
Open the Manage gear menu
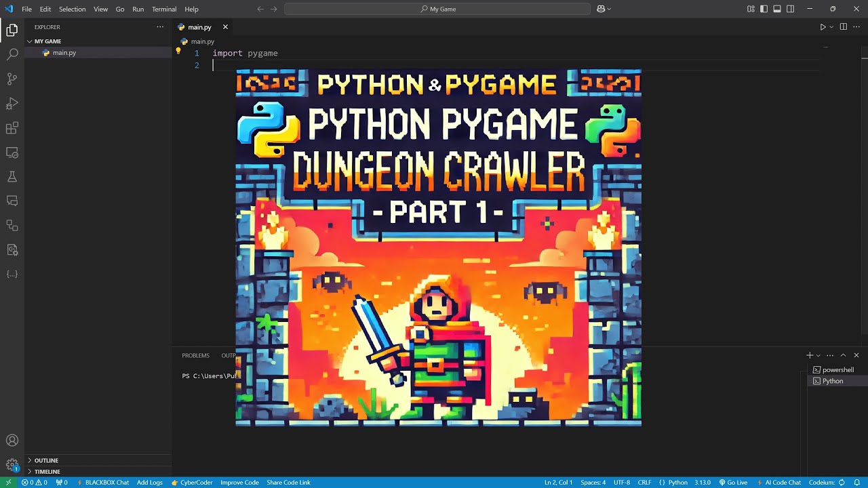[x=12, y=465]
